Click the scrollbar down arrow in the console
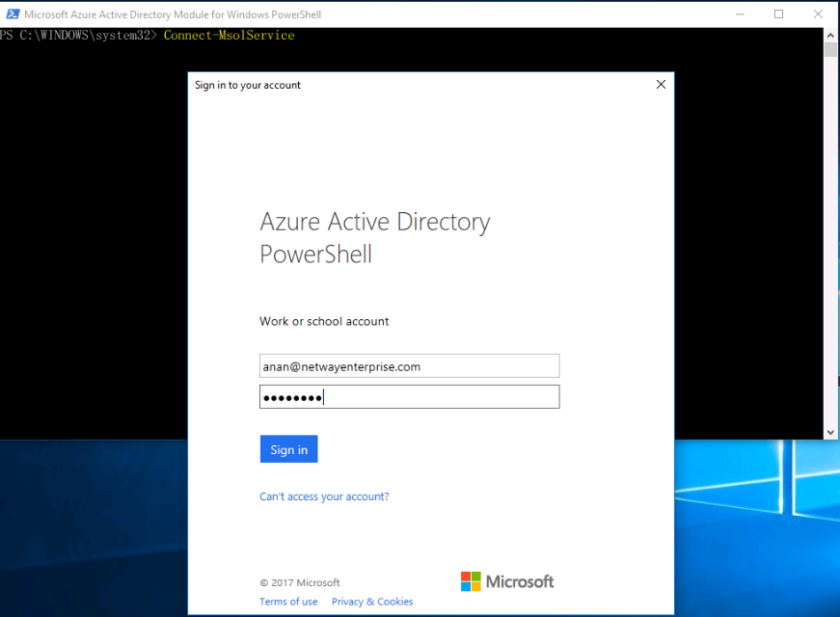 click(x=830, y=433)
